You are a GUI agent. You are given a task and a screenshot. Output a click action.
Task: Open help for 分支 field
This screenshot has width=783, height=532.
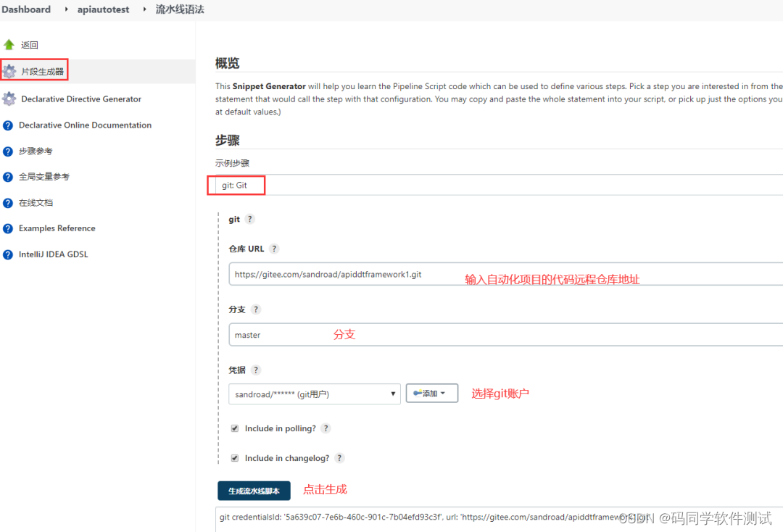[x=256, y=309]
